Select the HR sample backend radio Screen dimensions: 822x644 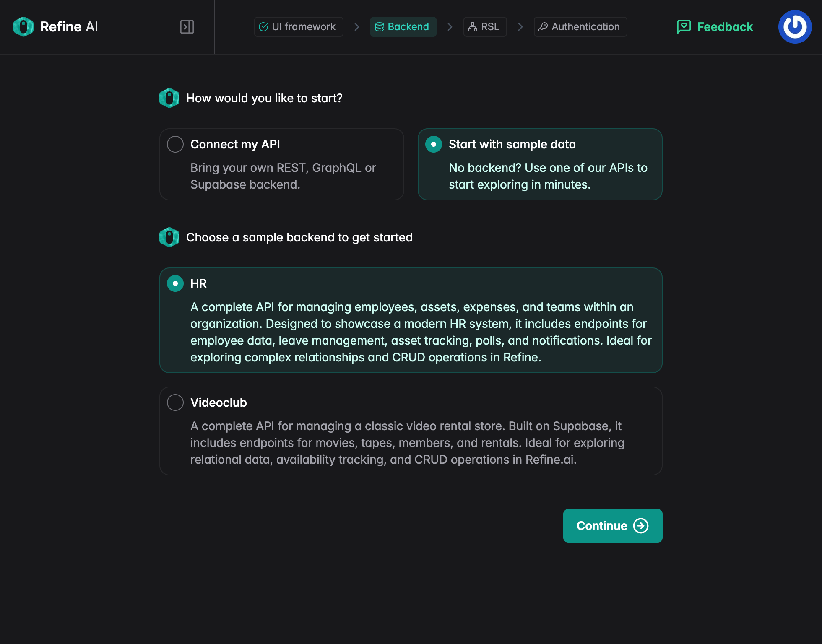point(175,283)
